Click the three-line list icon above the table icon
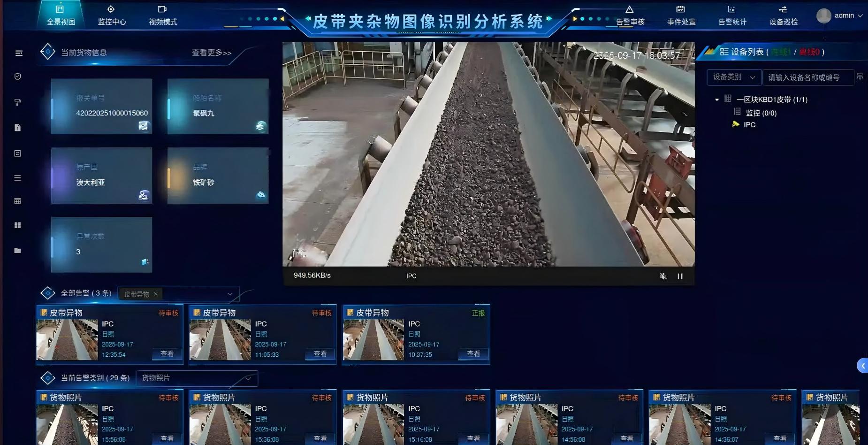 [x=18, y=178]
